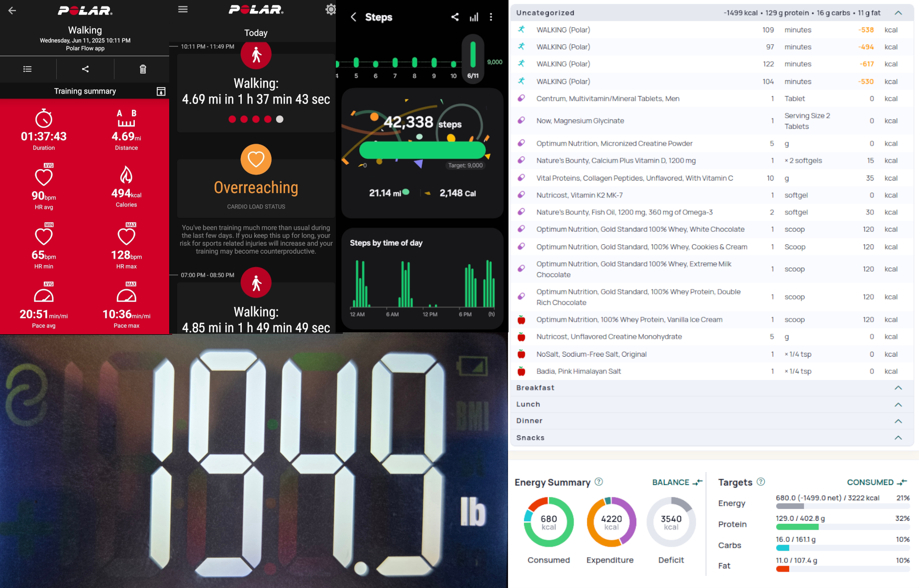This screenshot has height=588, width=919.
Task: Expand the Snacks section
Action: click(x=898, y=438)
